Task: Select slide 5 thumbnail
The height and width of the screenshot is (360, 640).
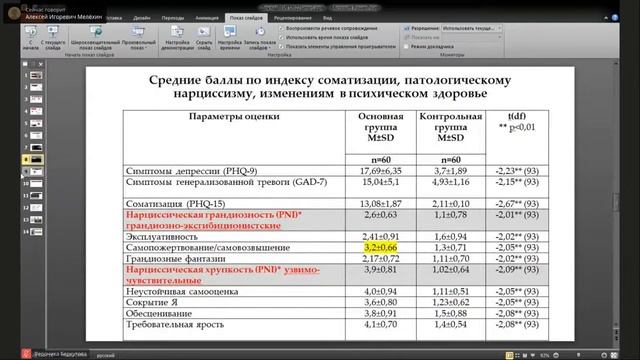Action: coord(36,123)
